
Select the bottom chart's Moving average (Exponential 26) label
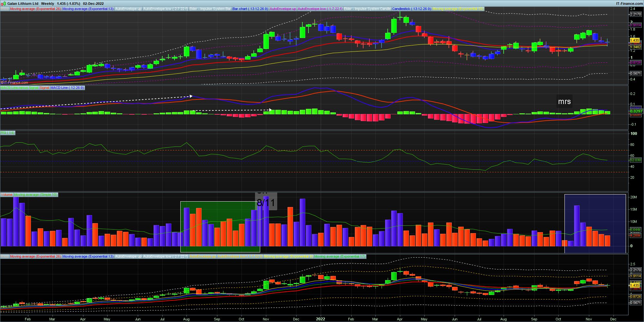(35, 256)
